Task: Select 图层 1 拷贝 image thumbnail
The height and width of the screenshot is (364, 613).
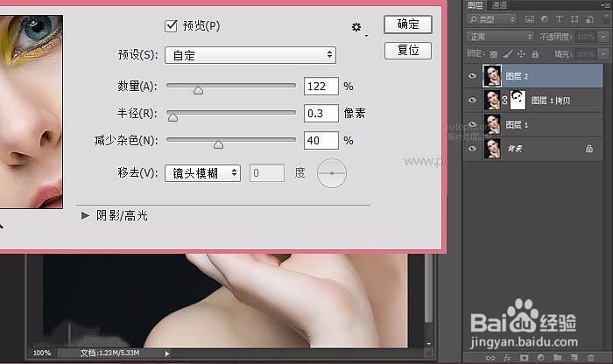Action: [492, 100]
